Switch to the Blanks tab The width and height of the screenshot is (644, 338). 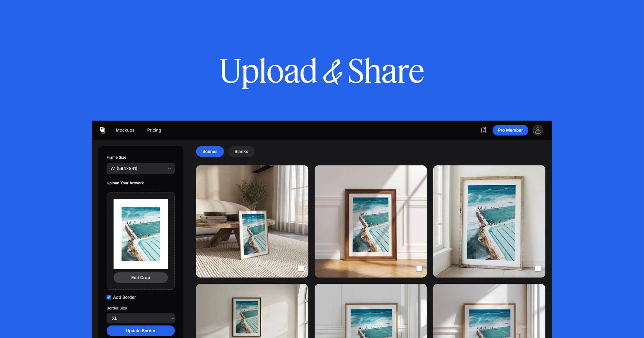click(241, 152)
